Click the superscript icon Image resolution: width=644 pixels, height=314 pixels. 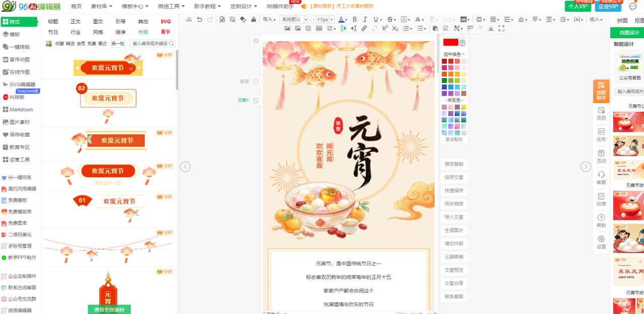click(385, 29)
